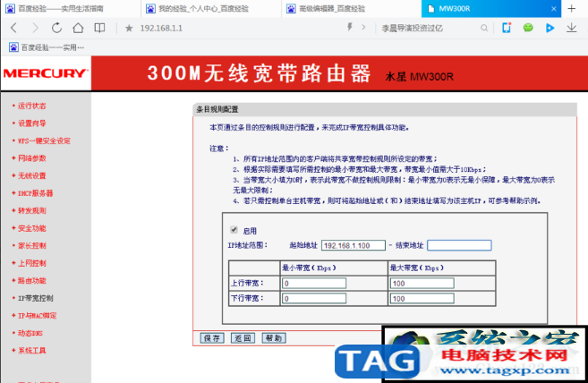Switch to the 高级编辑器_百度经验 tab
The height and width of the screenshot is (383, 588).
352,9
